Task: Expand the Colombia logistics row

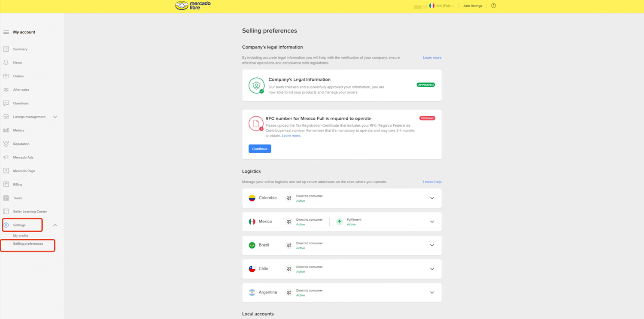Action: pyautogui.click(x=432, y=198)
